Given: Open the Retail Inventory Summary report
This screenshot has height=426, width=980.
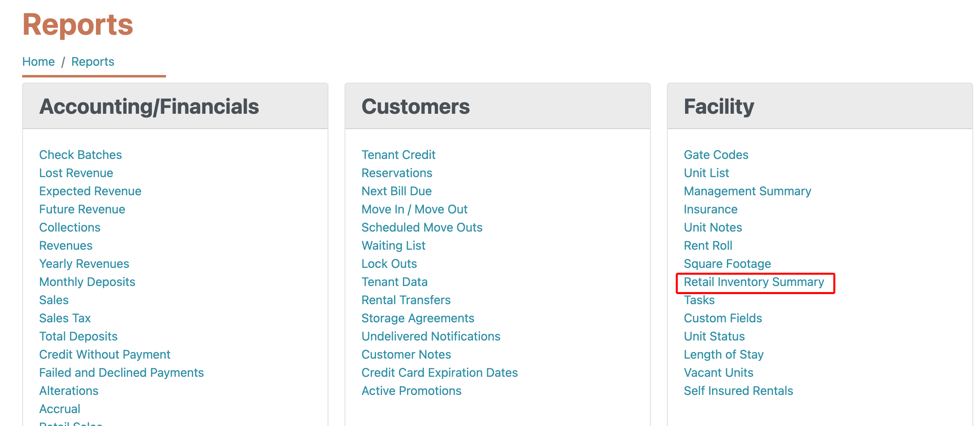Looking at the screenshot, I should click(754, 282).
